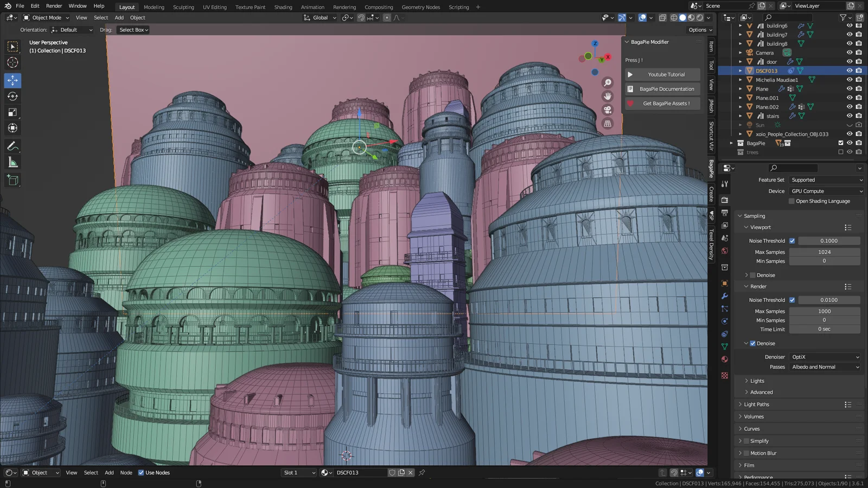Click the Get BagaPie Assets button
The width and height of the screenshot is (868, 488).
pyautogui.click(x=665, y=103)
